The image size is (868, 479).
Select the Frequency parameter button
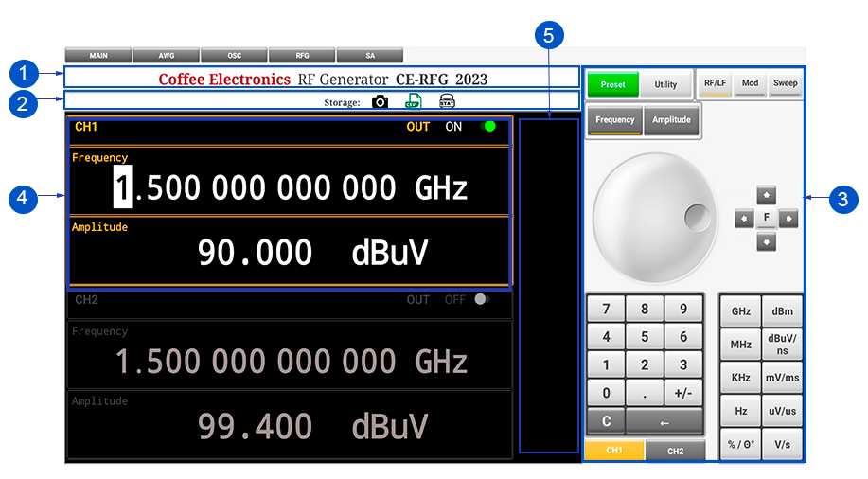click(x=615, y=120)
